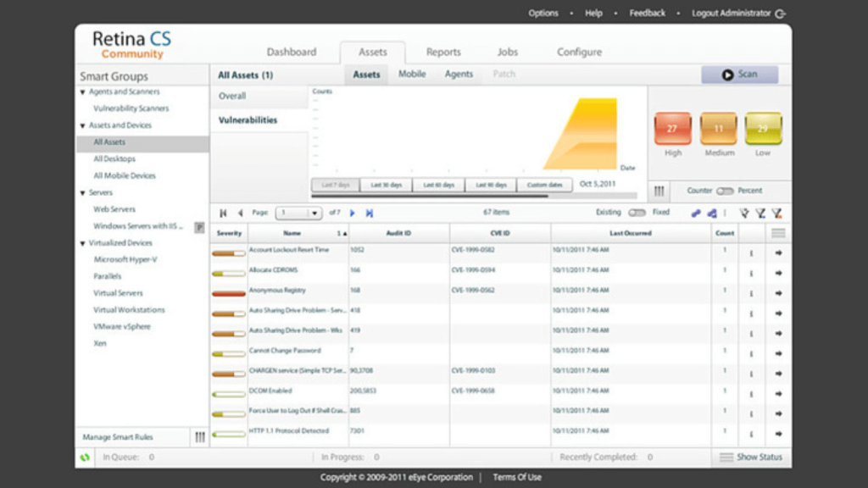Open details arrow for Anonymous Registry
Viewport: 868px width, 488px height.
click(778, 293)
